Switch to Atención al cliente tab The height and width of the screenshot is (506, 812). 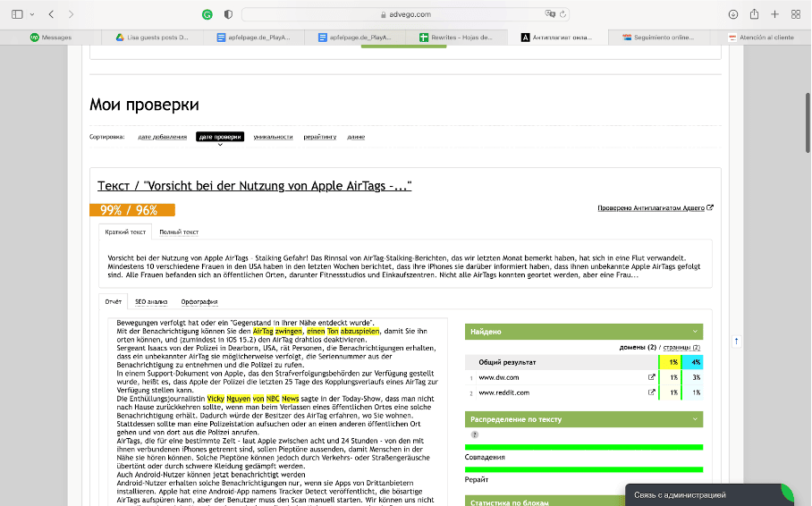pyautogui.click(x=760, y=38)
